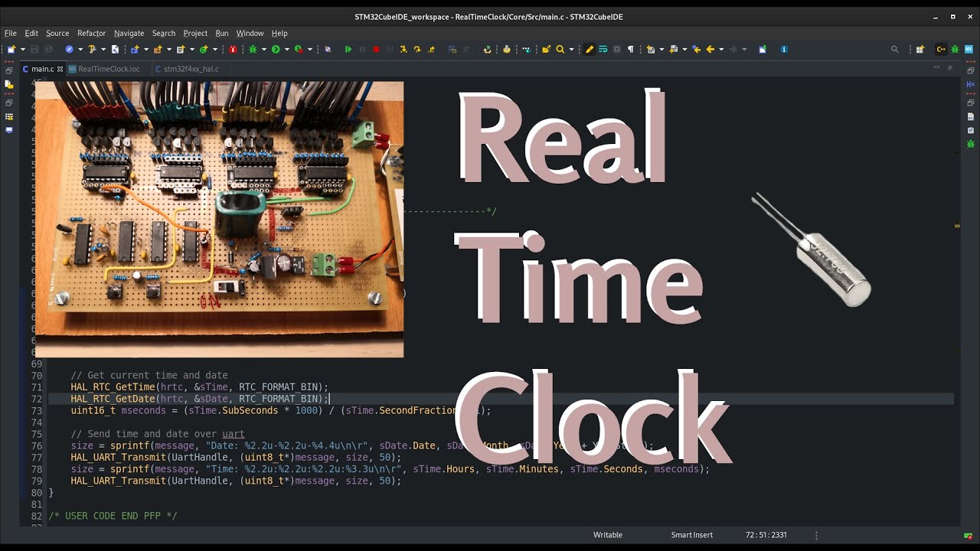Click line number 77 in the gutter

click(37, 457)
